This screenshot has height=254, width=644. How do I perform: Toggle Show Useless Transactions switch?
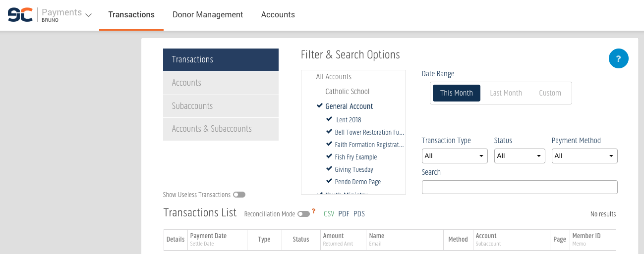pyautogui.click(x=239, y=195)
